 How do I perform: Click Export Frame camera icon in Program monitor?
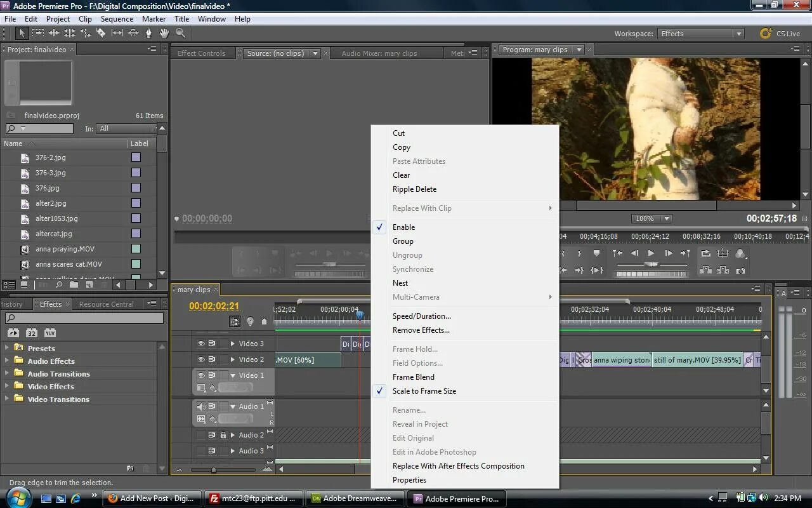(x=740, y=271)
